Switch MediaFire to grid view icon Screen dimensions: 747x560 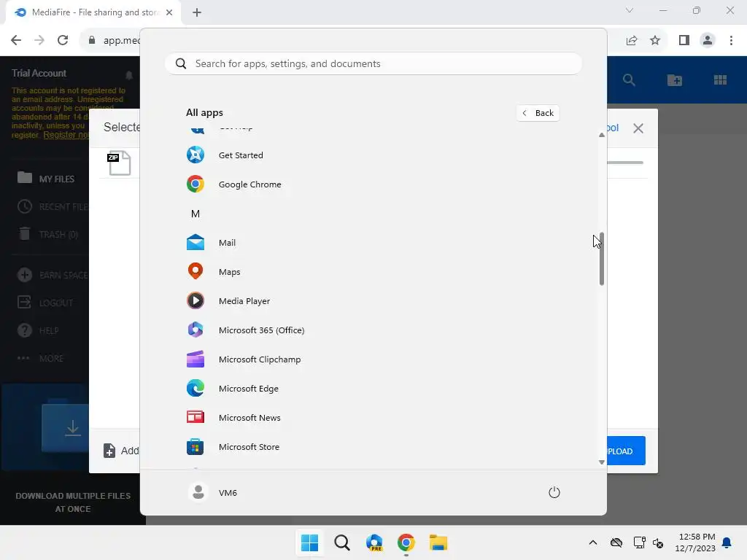[x=720, y=80]
